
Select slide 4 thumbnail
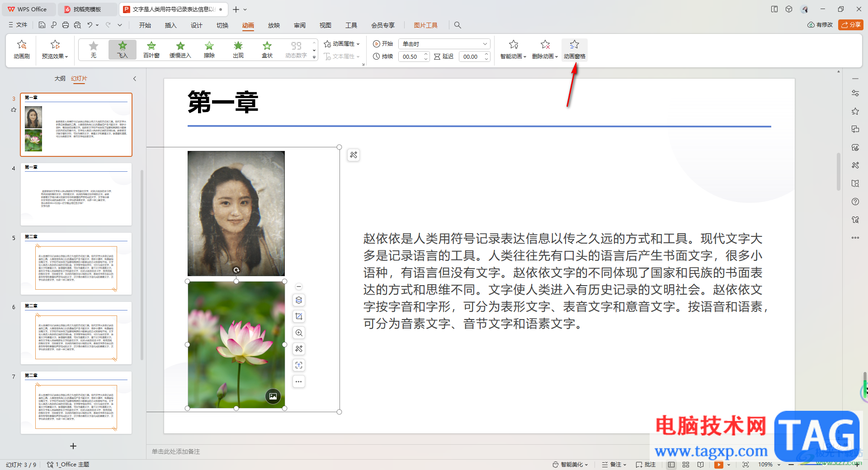[76, 194]
